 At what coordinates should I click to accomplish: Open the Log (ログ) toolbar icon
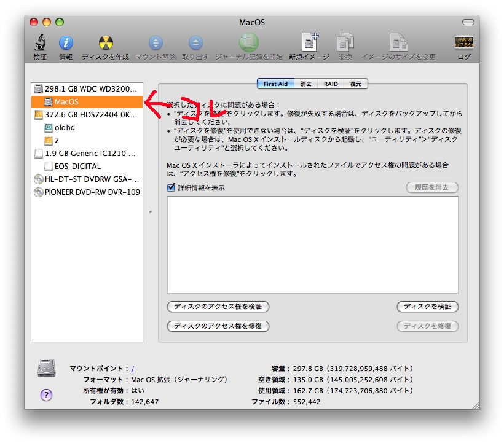coord(464,43)
